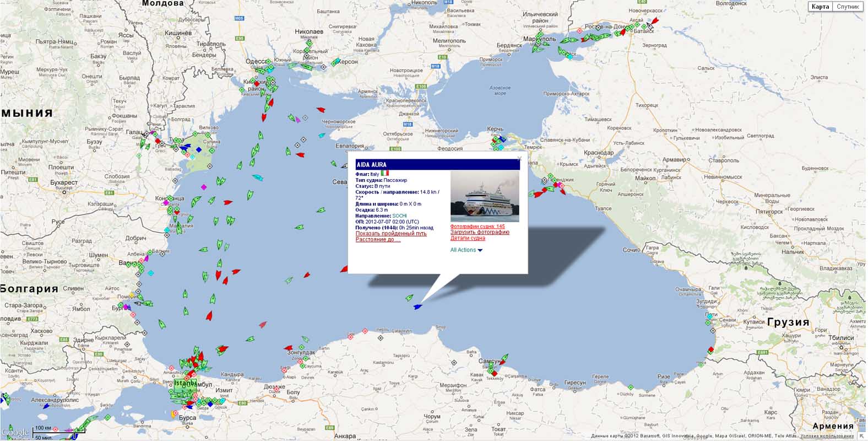The height and width of the screenshot is (441, 868).
Task: Open Показать пройденный путь link
Action: pos(391,234)
